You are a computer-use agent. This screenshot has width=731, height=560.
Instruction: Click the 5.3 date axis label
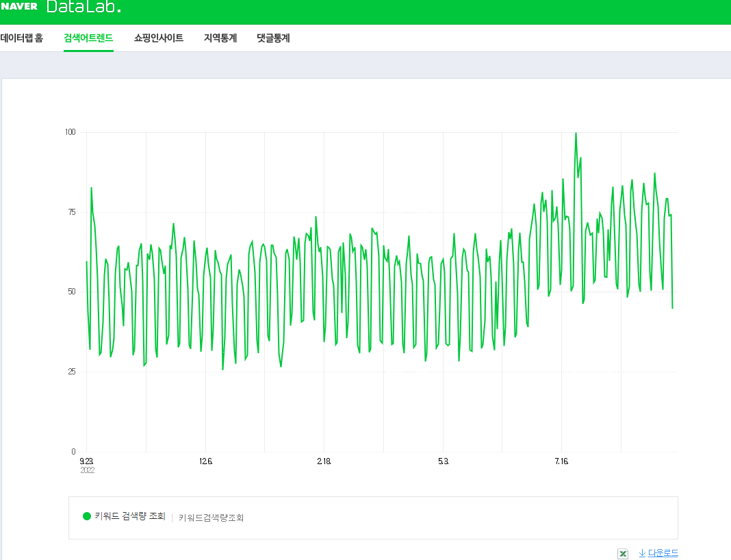[x=444, y=461]
